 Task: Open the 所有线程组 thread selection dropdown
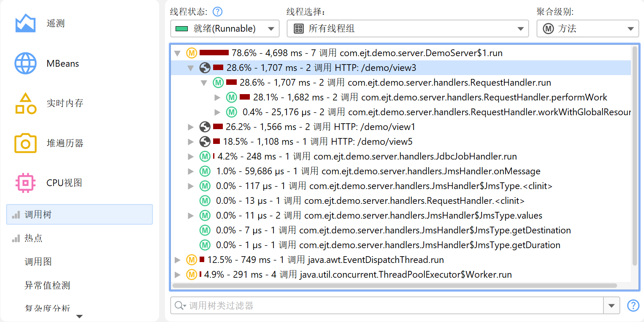tap(408, 29)
